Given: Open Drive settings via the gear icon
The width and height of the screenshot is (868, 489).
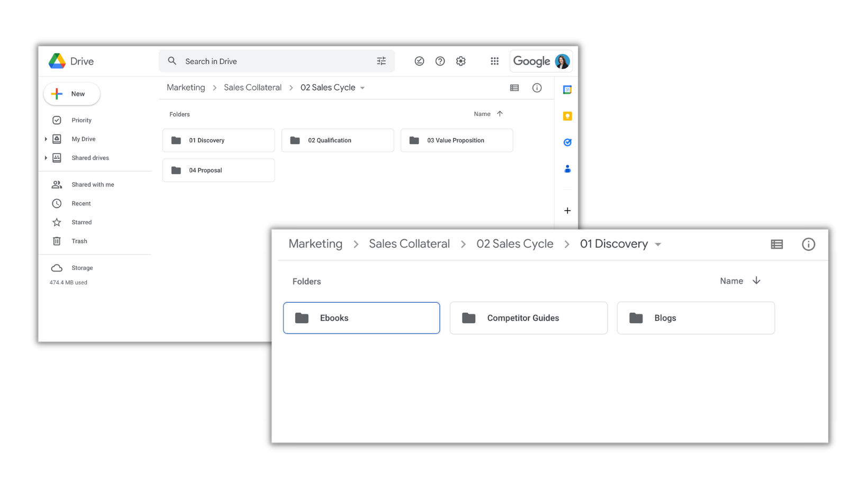Looking at the screenshot, I should (x=460, y=61).
